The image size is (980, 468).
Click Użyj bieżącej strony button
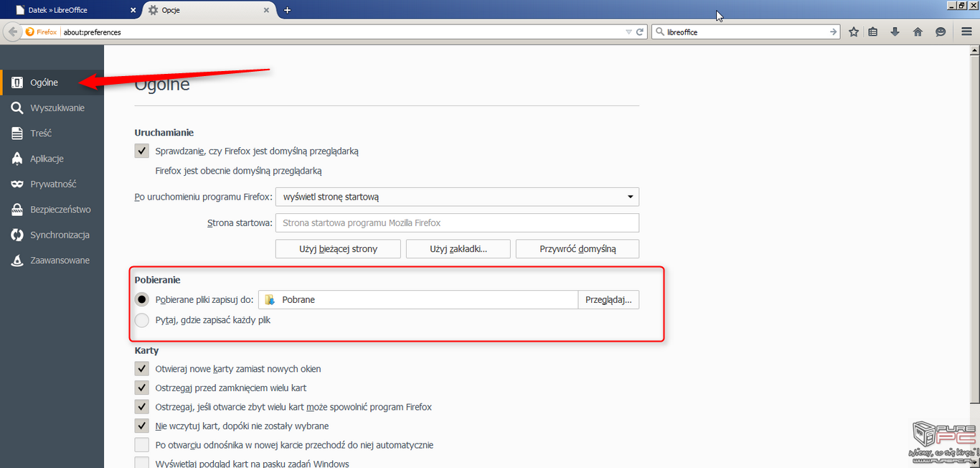pos(339,249)
